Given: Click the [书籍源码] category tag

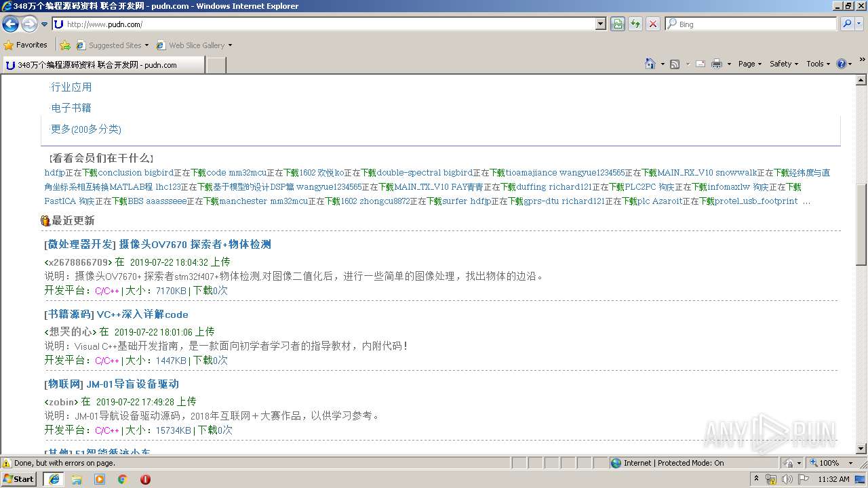Looking at the screenshot, I should (x=69, y=314).
